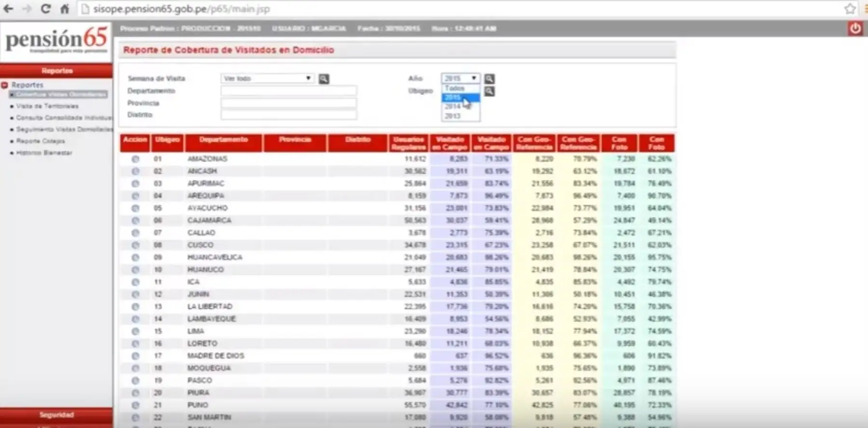Open Seguimiento Visitas Domiciliarias report

pyautogui.click(x=64, y=129)
